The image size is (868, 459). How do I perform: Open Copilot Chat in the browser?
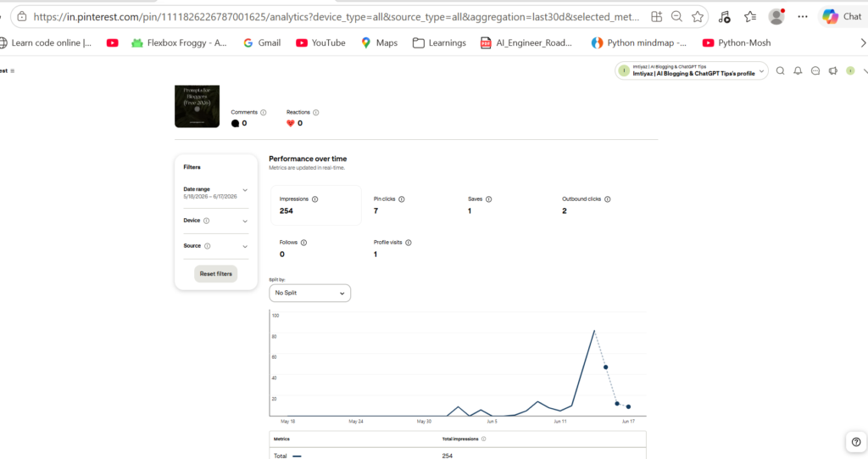(842, 17)
